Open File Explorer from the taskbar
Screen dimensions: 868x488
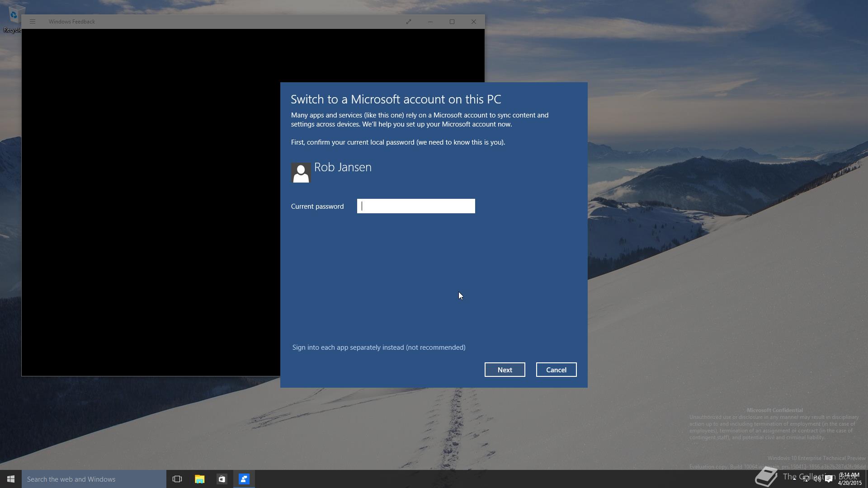pos(199,479)
